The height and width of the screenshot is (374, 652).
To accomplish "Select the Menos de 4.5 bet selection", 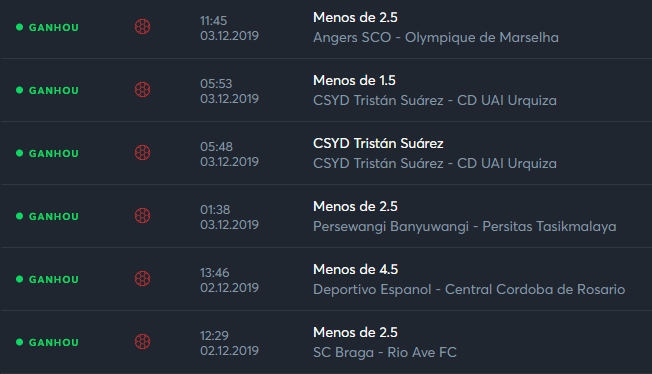I will (356, 269).
